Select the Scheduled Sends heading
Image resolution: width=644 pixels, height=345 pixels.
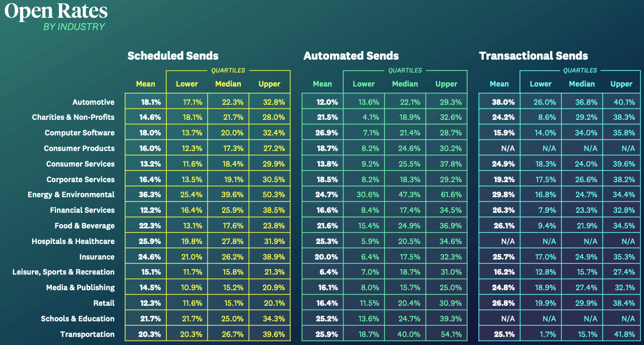(x=173, y=56)
